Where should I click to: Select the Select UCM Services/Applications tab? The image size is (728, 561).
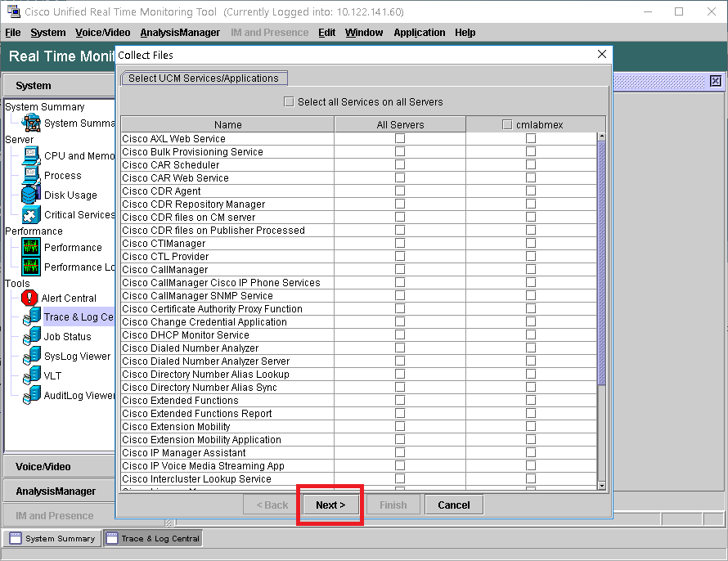(204, 78)
